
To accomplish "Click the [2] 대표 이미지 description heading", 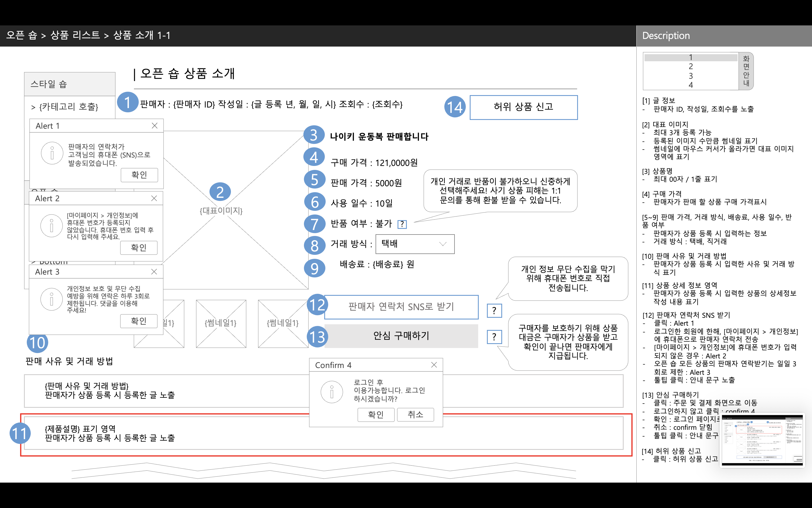I will pos(665,125).
